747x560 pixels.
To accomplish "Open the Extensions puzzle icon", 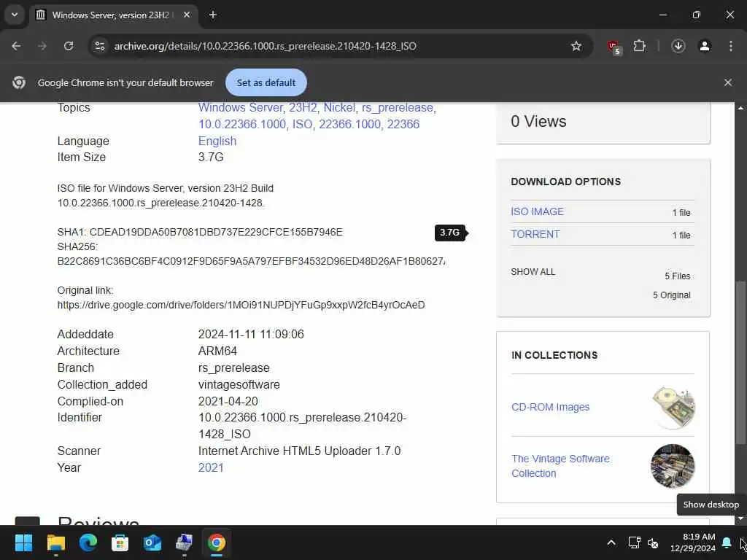I will 639,46.
